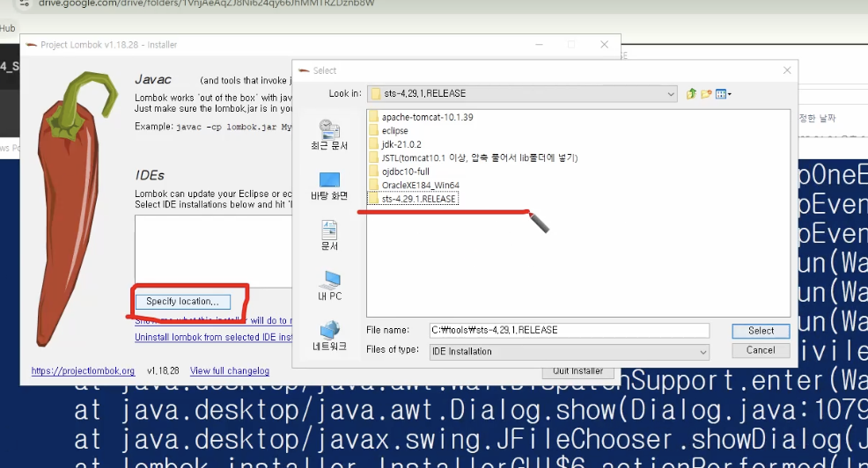The width and height of the screenshot is (868, 468).
Task: Open https://projectlombok.org link
Action: 83,370
